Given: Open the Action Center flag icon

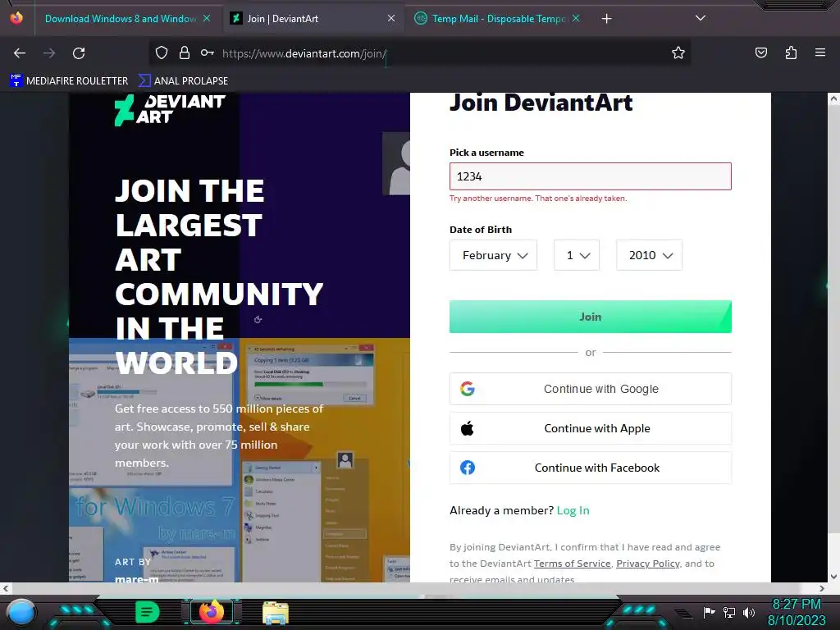Looking at the screenshot, I should click(x=709, y=612).
